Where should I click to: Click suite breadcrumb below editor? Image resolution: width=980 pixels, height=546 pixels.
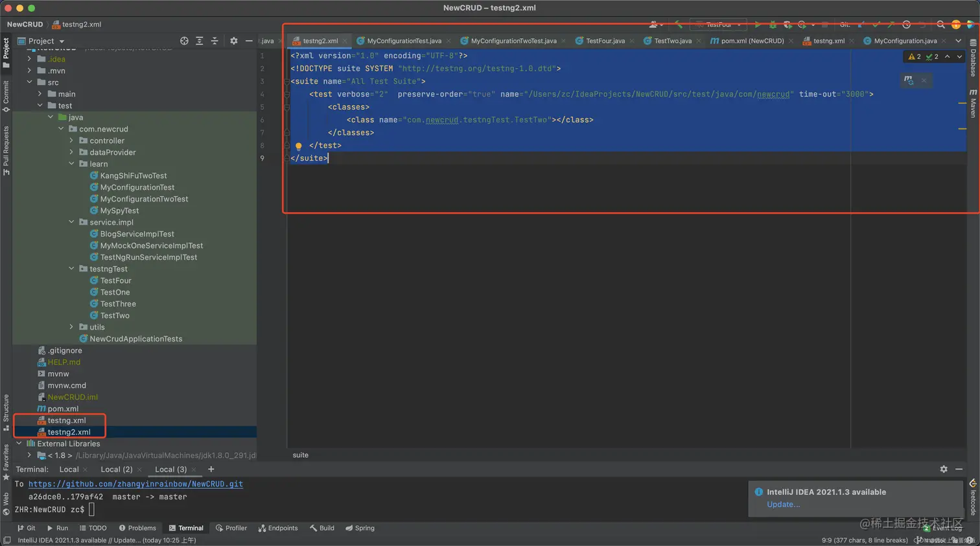[x=300, y=455]
